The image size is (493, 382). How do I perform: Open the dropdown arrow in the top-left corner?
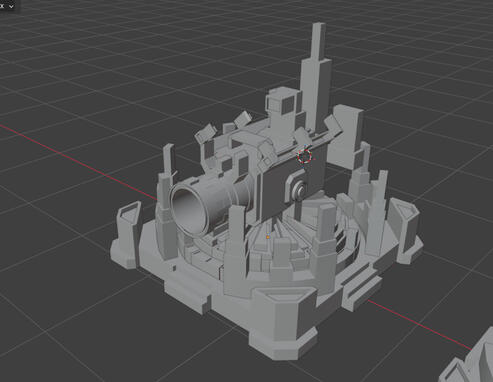point(11,6)
